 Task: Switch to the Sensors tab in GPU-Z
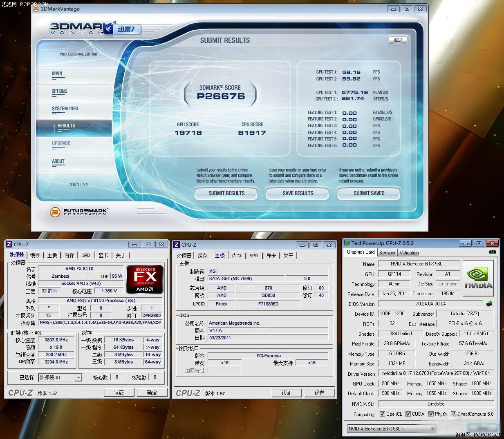387,253
